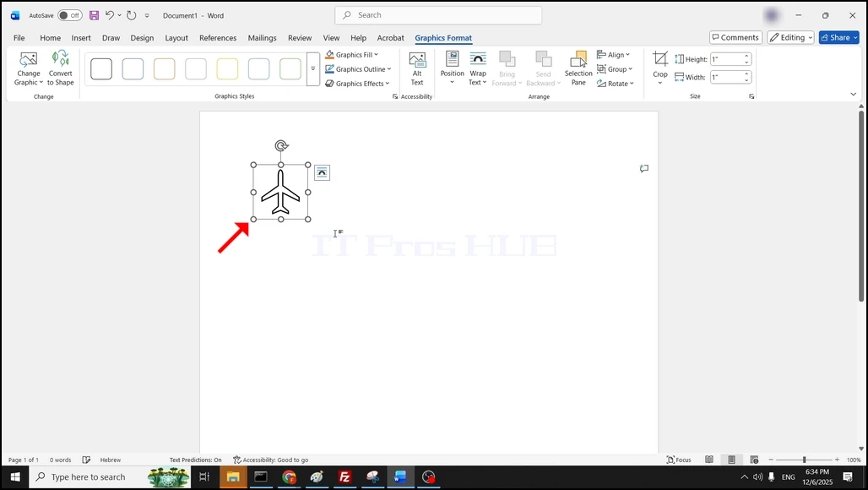Image resolution: width=868 pixels, height=490 pixels.
Task: Click the rotation handle above the airplane graphic
Action: pos(281,145)
